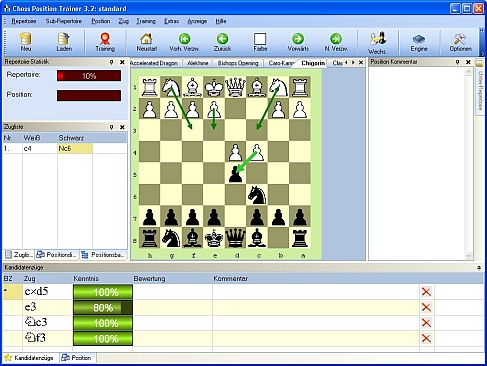Open Optionen tools icon
The height and width of the screenshot is (366, 487).
click(x=460, y=42)
